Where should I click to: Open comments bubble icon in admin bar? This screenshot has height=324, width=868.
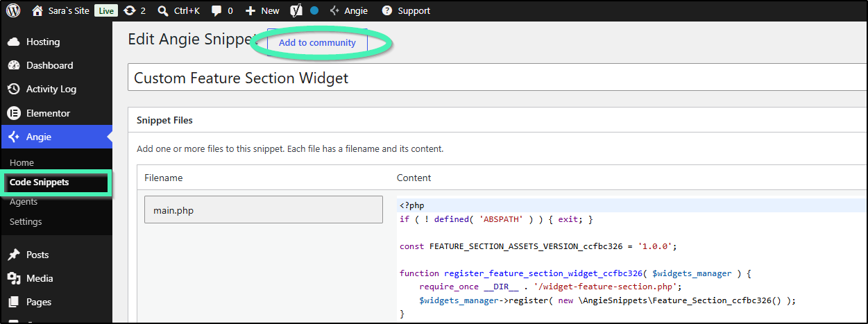click(x=216, y=10)
